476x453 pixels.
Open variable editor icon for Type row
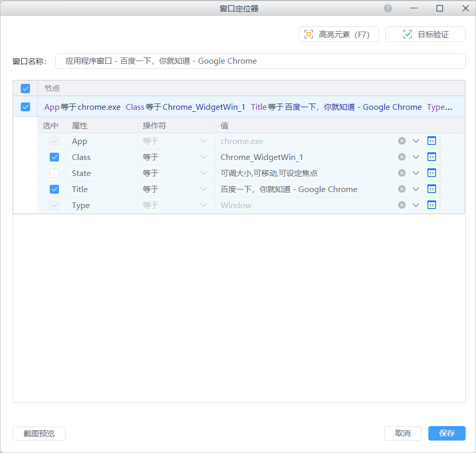coord(431,205)
